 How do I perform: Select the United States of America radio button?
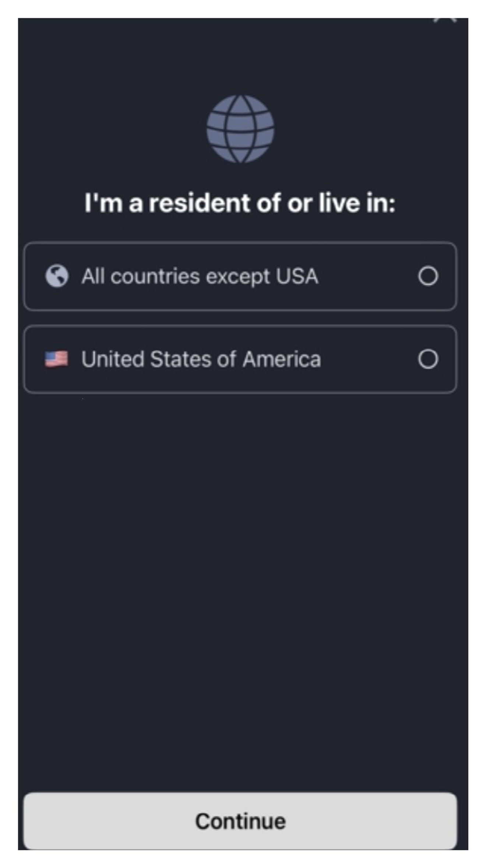[428, 359]
